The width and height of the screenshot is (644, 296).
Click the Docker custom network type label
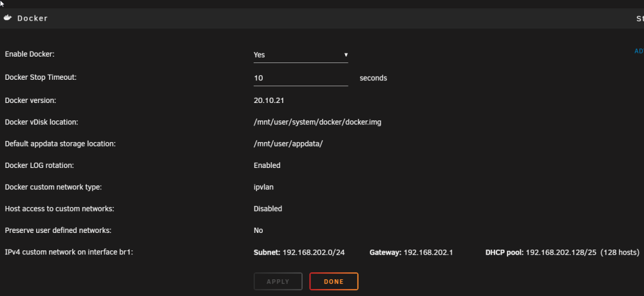click(x=53, y=187)
